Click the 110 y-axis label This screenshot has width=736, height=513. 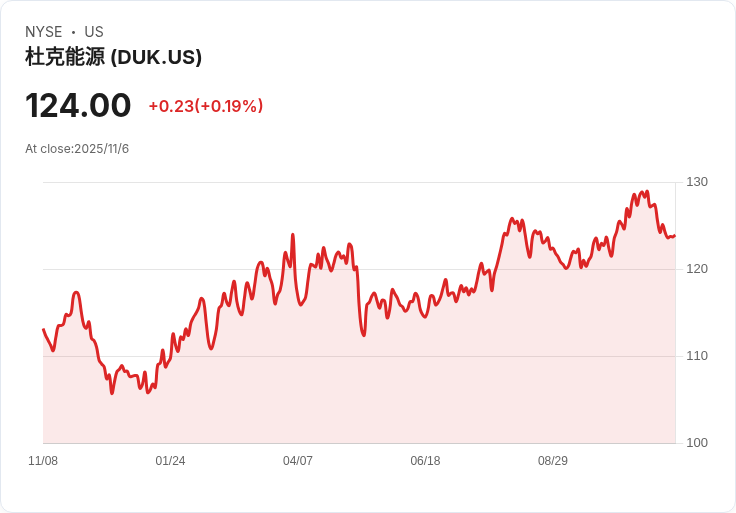(697, 356)
